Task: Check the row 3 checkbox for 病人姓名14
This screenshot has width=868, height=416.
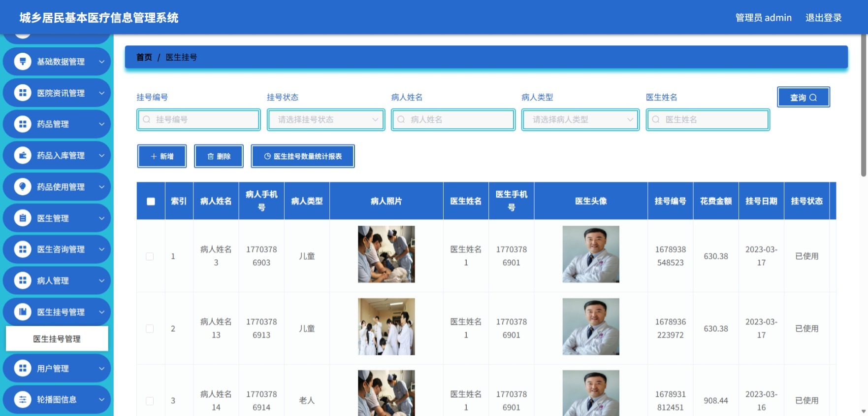Action: click(x=150, y=401)
